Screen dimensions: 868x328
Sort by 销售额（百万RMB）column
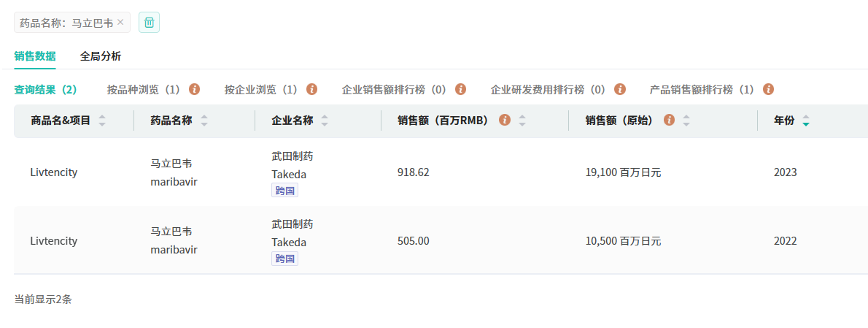(522, 121)
